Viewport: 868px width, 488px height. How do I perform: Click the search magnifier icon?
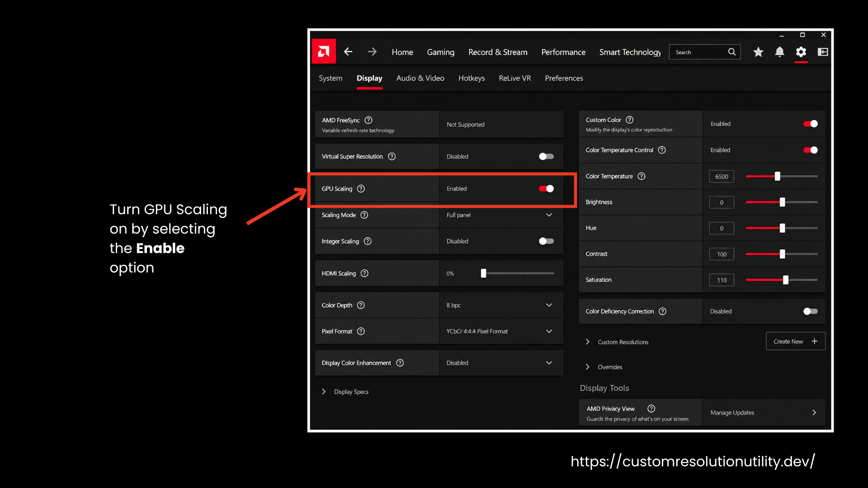pos(732,52)
